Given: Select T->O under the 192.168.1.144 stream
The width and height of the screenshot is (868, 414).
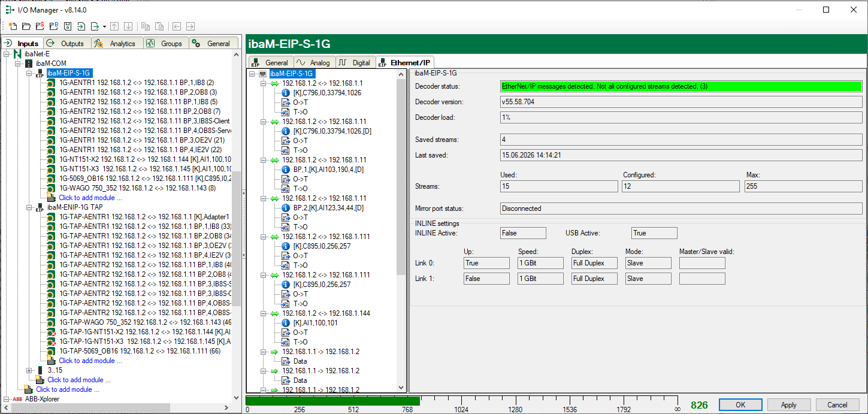Looking at the screenshot, I should point(300,342).
